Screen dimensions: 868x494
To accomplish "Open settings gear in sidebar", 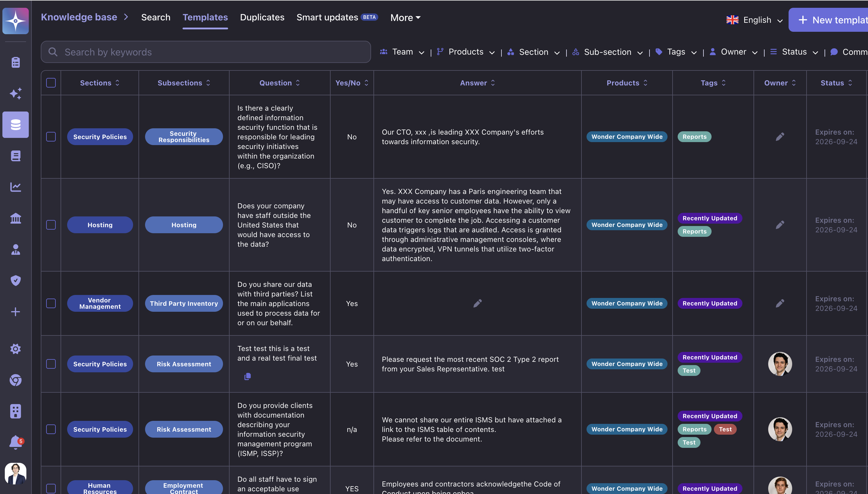I will click(x=16, y=349).
